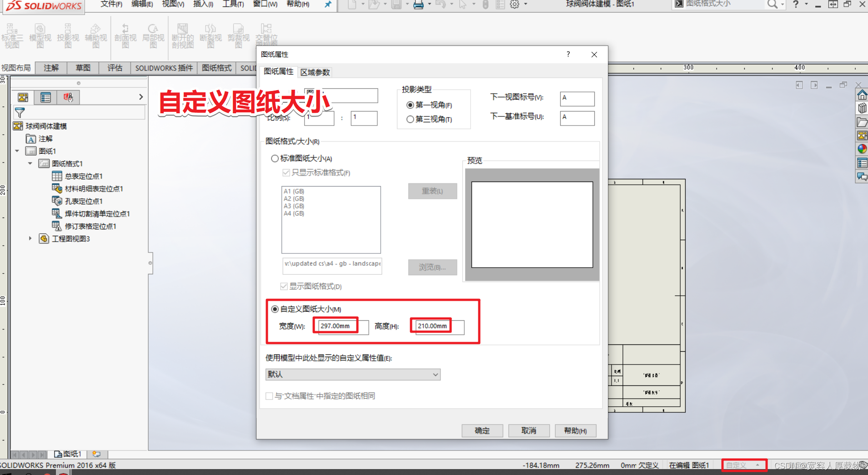Screen dimensions: 868x475
Task: Open PropertyManager tab icon
Action: pos(45,97)
